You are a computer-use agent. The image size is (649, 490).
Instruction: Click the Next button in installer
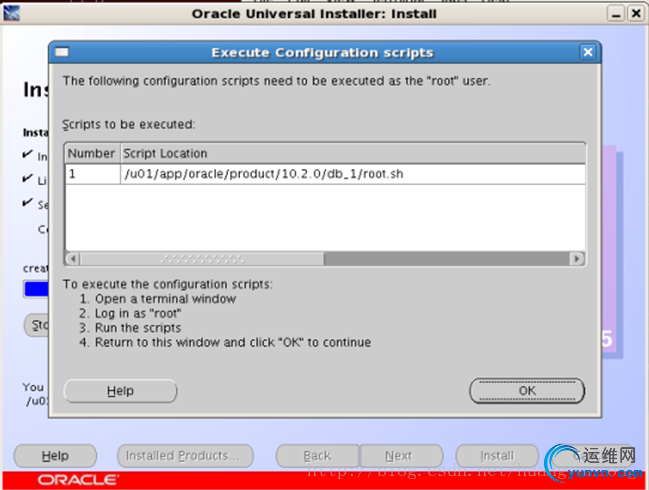(401, 456)
